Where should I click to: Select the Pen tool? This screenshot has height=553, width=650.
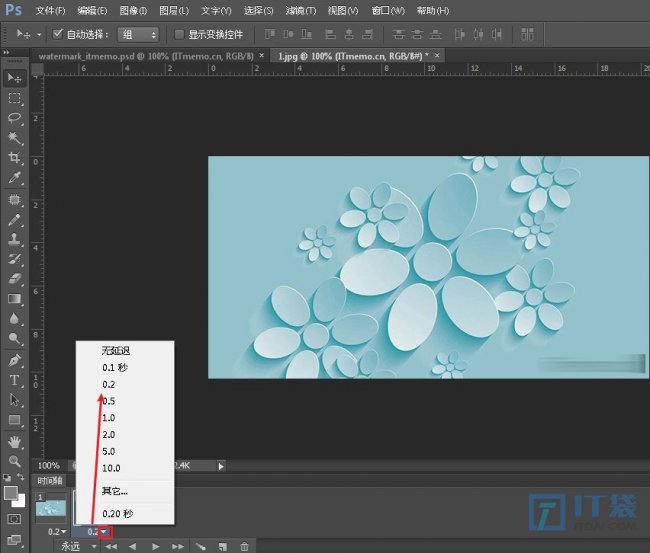point(14,360)
